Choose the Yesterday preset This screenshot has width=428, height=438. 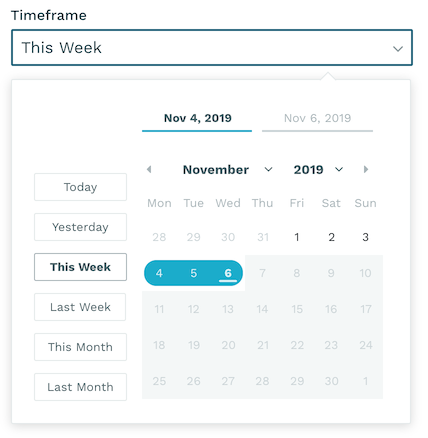(80, 227)
